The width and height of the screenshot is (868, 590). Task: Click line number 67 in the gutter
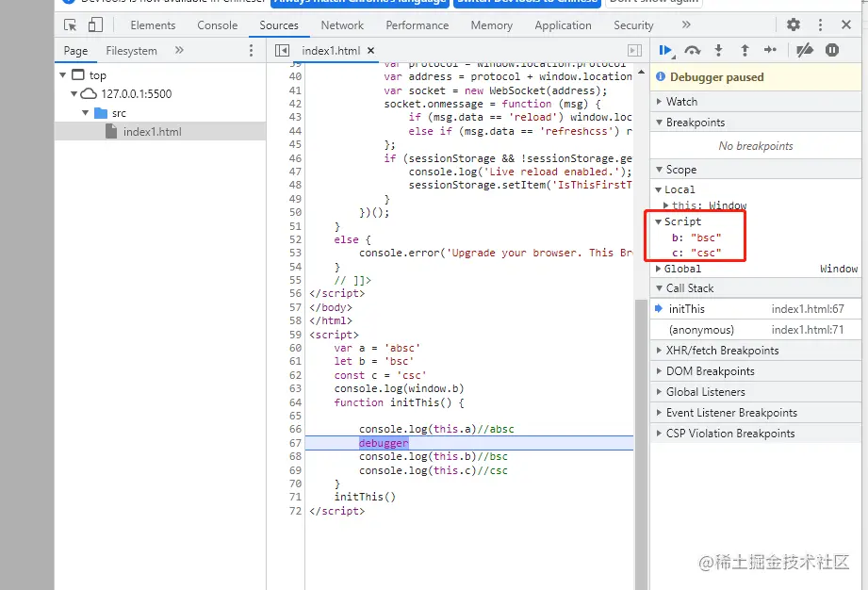tap(295, 443)
